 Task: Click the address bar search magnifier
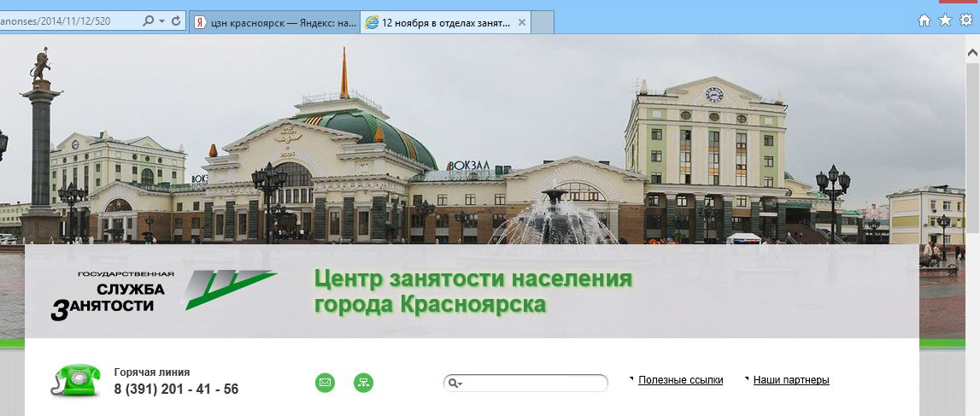pyautogui.click(x=147, y=21)
